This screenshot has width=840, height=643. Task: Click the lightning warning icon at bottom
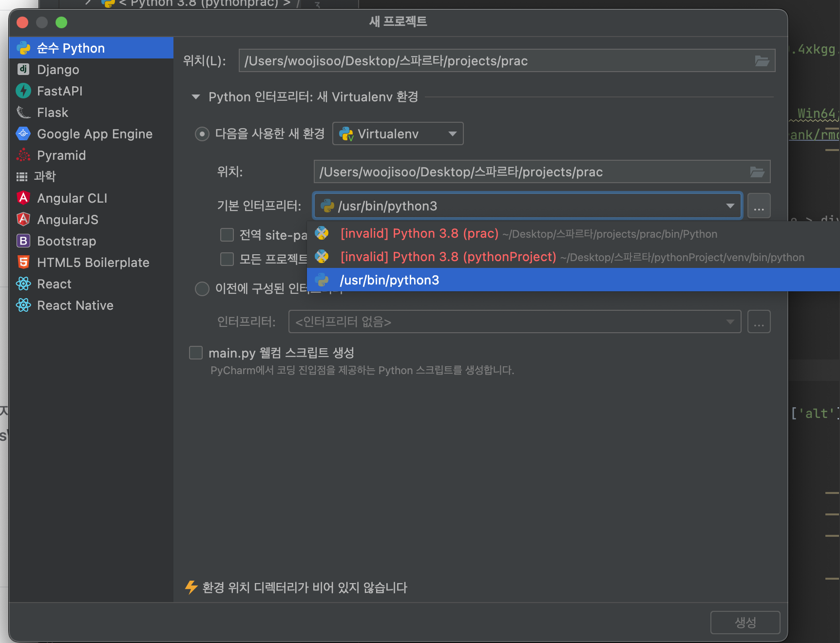click(x=191, y=587)
